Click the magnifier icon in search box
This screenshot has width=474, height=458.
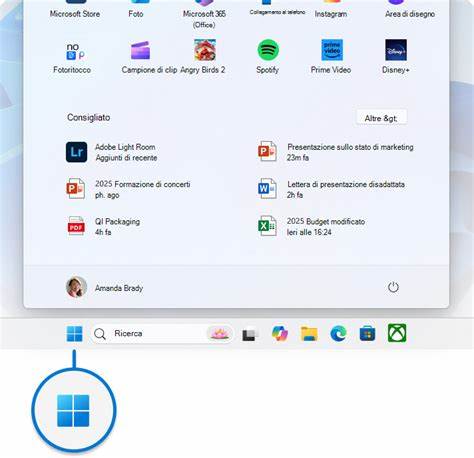(100, 334)
